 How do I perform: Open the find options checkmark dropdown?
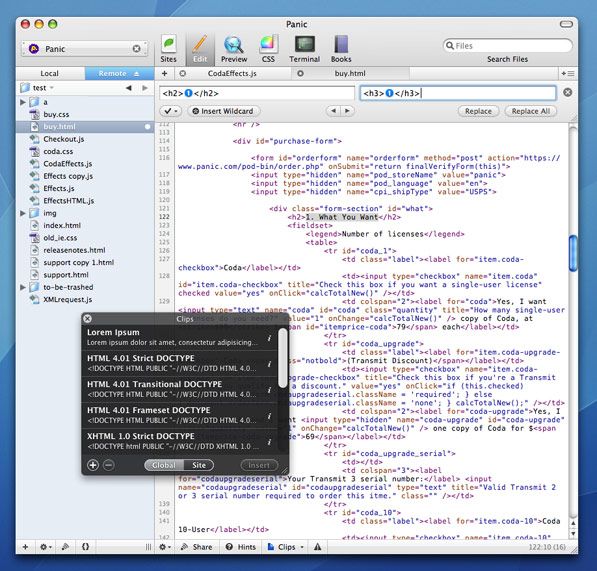point(171,111)
